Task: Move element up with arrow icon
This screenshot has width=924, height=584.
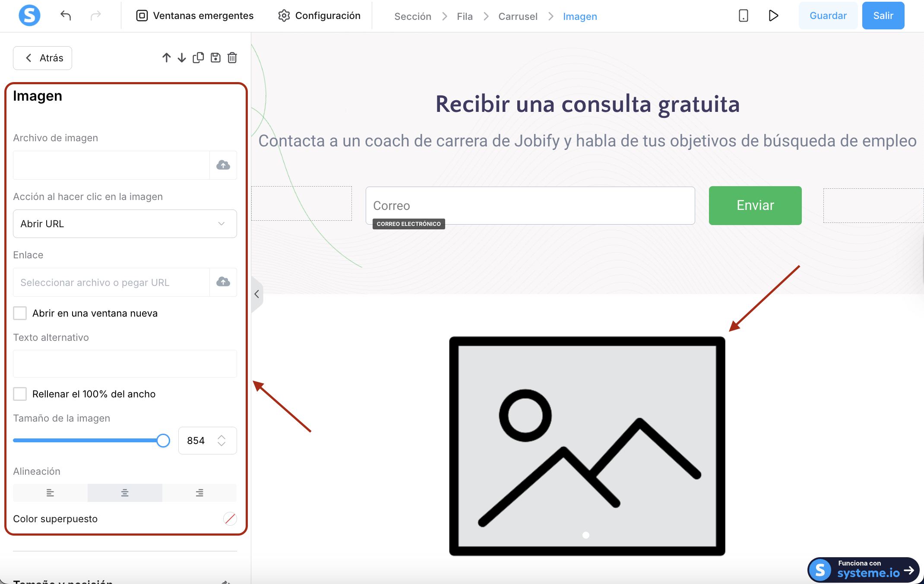Action: (167, 58)
